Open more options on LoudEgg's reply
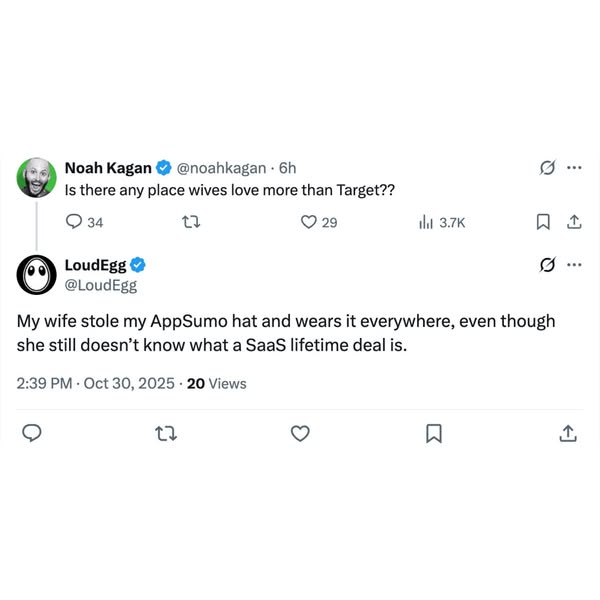 coord(574,265)
